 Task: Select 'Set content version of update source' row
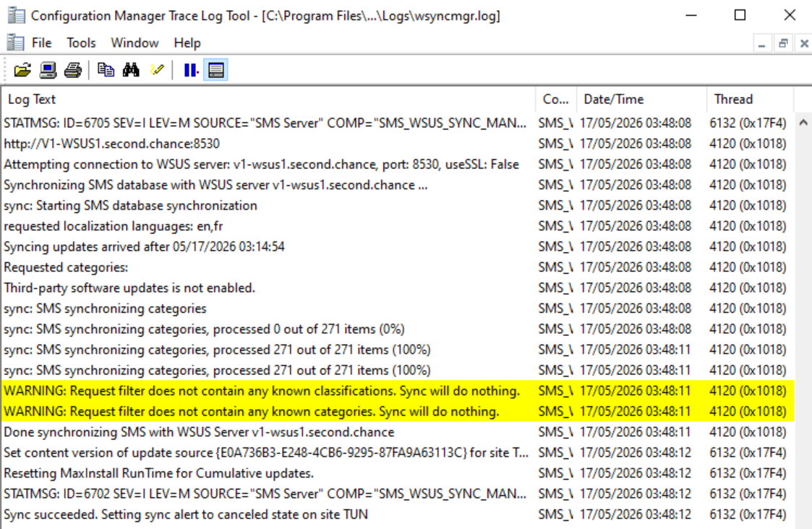coord(397,453)
